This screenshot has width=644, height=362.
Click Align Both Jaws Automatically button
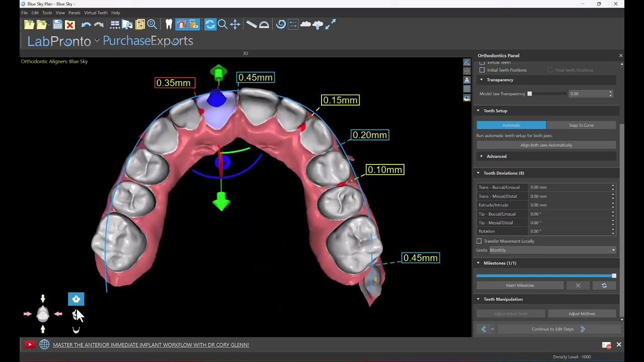point(546,145)
